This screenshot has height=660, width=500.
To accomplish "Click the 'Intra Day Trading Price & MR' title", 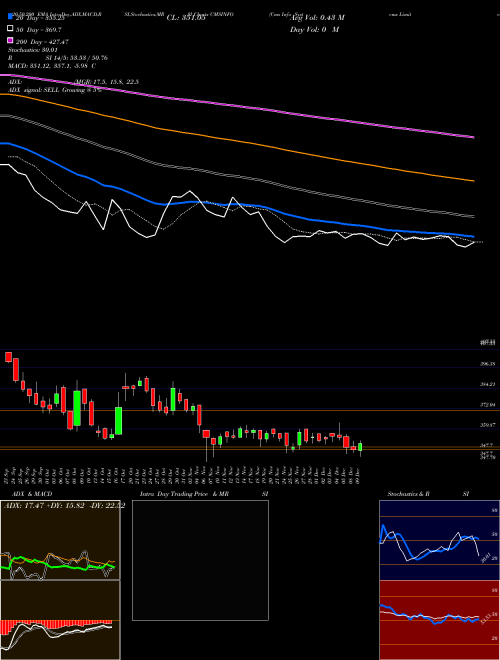I will [x=184, y=494].
